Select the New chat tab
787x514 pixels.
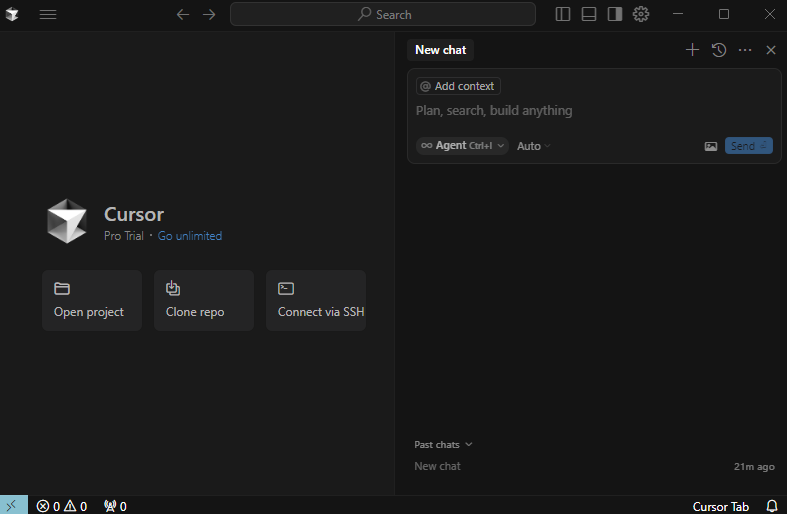tap(441, 50)
